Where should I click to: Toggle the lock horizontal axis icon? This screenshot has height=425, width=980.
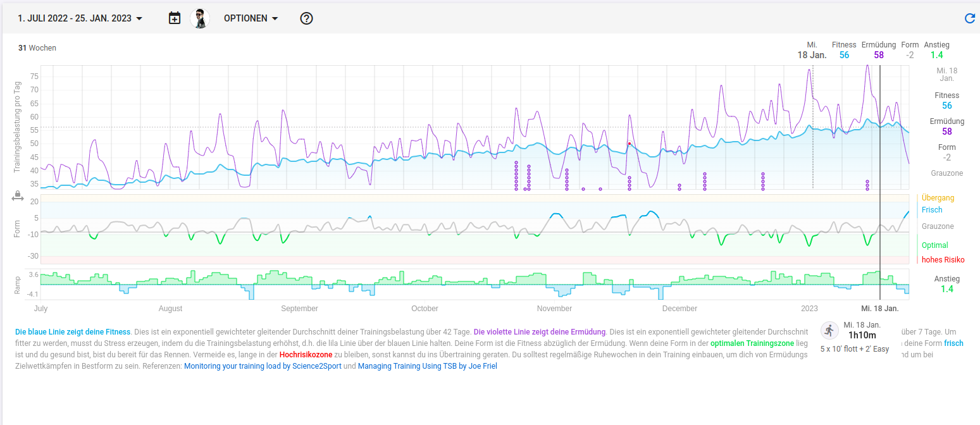tap(18, 197)
